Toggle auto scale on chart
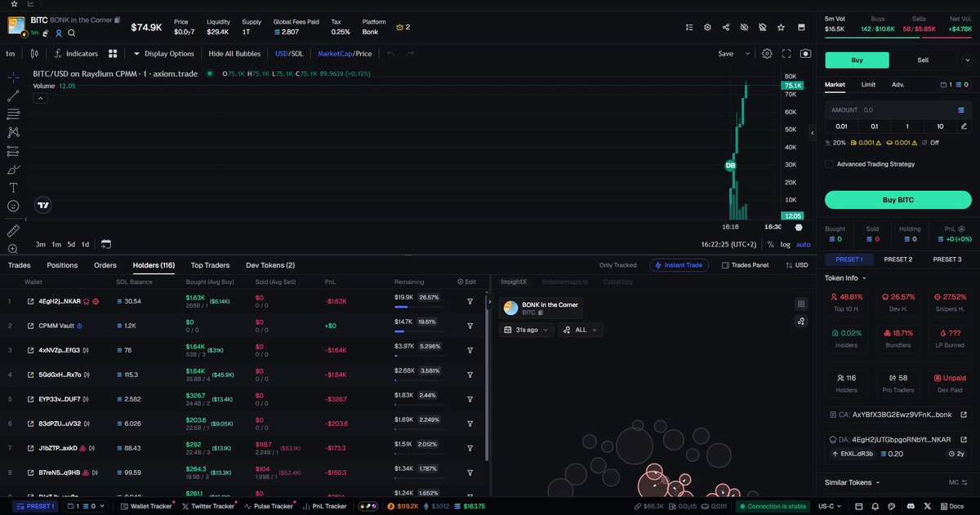 coord(804,244)
